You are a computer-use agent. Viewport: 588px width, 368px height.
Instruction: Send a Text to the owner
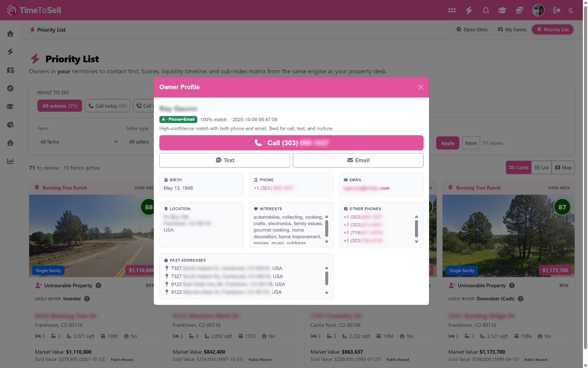click(x=224, y=160)
